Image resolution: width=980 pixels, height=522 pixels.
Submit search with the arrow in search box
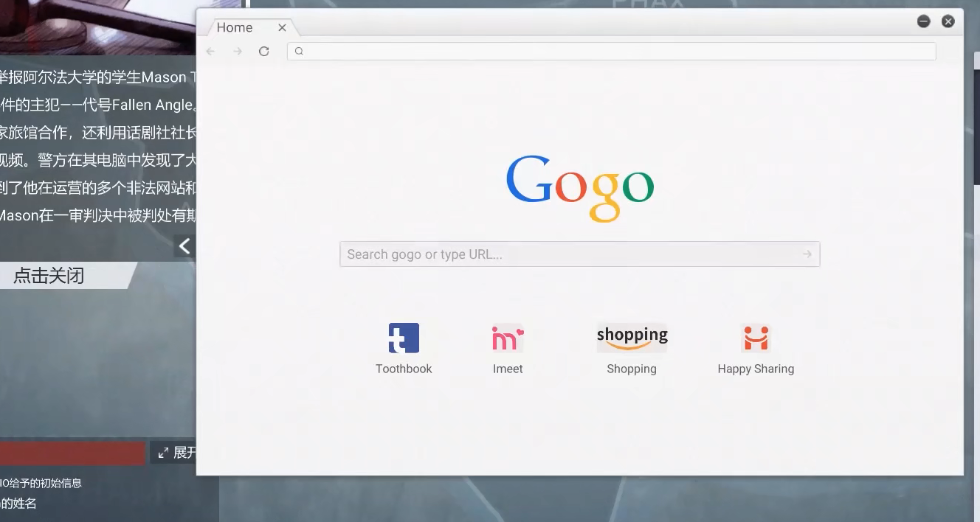pos(807,254)
